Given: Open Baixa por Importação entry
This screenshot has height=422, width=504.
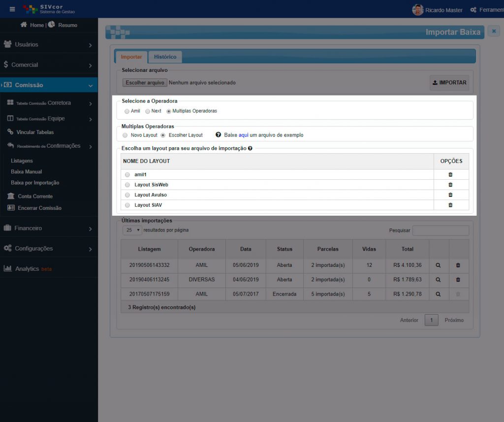Looking at the screenshot, I should tap(35, 183).
